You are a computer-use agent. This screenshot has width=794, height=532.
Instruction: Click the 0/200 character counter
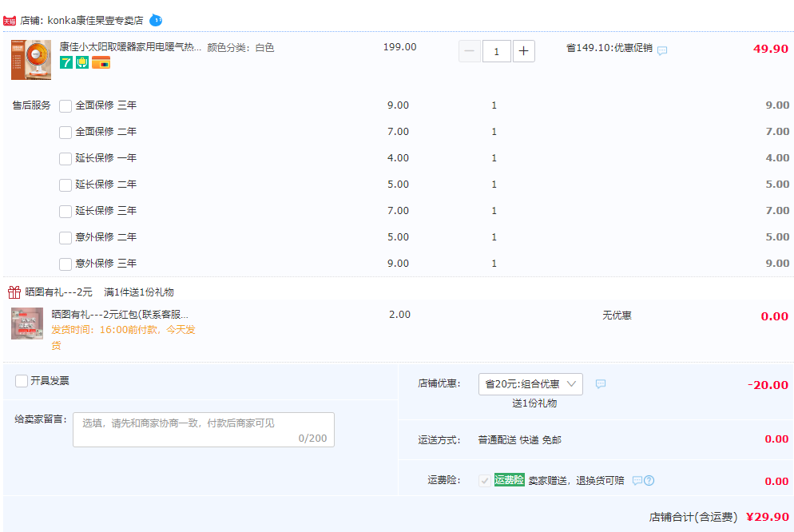pyautogui.click(x=312, y=439)
